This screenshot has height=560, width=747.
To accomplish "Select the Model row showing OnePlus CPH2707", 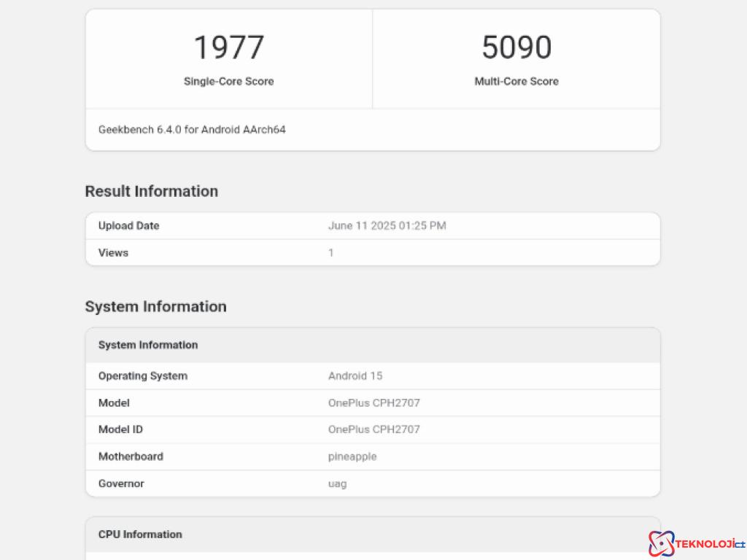I will tap(373, 402).
